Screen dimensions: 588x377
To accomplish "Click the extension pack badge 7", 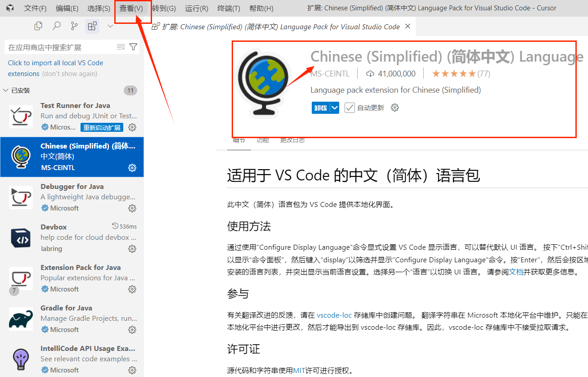I will point(14,291).
